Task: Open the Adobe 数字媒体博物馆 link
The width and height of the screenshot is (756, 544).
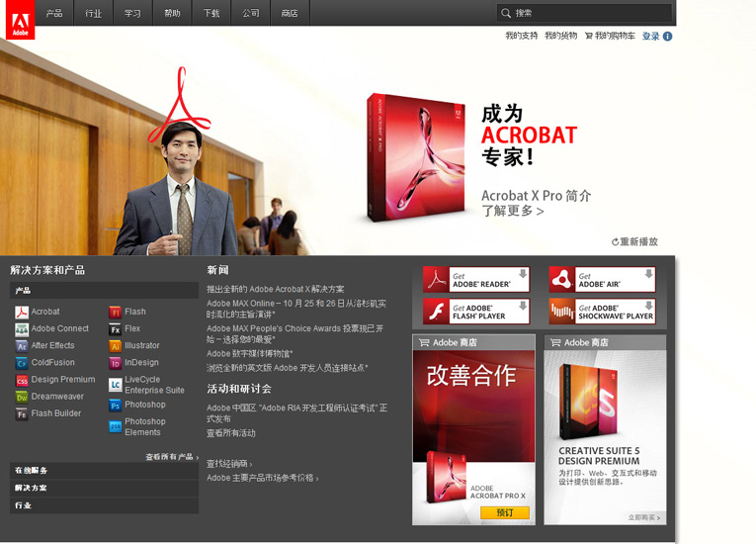Action: pos(250,354)
